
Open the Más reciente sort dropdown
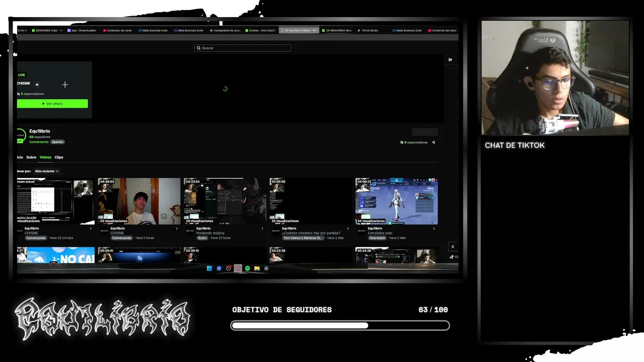pyautogui.click(x=47, y=171)
